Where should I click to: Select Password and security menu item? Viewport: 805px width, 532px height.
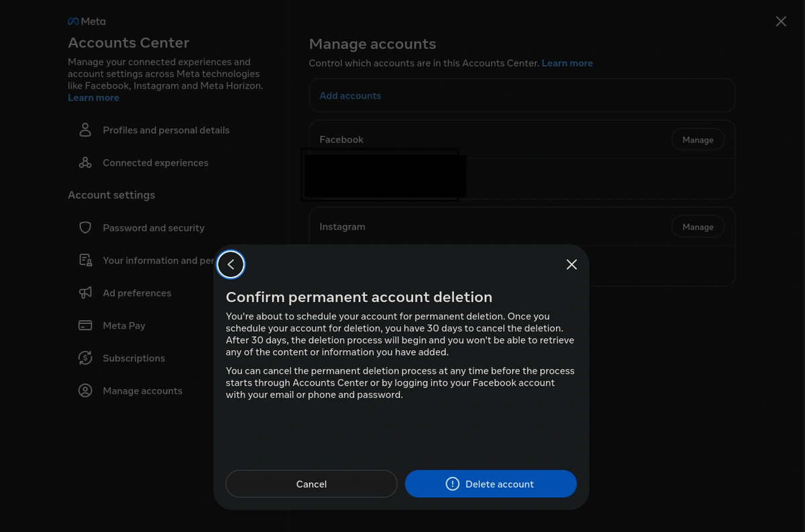click(x=154, y=228)
